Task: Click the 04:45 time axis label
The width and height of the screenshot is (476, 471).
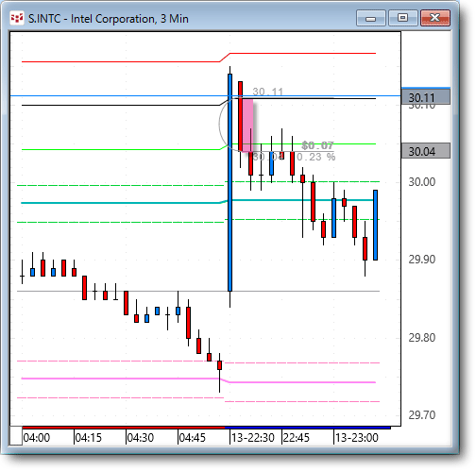Action: (193, 438)
